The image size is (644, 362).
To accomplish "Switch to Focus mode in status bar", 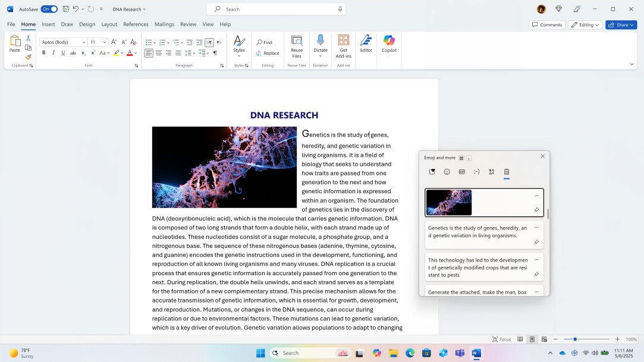I will (x=501, y=339).
